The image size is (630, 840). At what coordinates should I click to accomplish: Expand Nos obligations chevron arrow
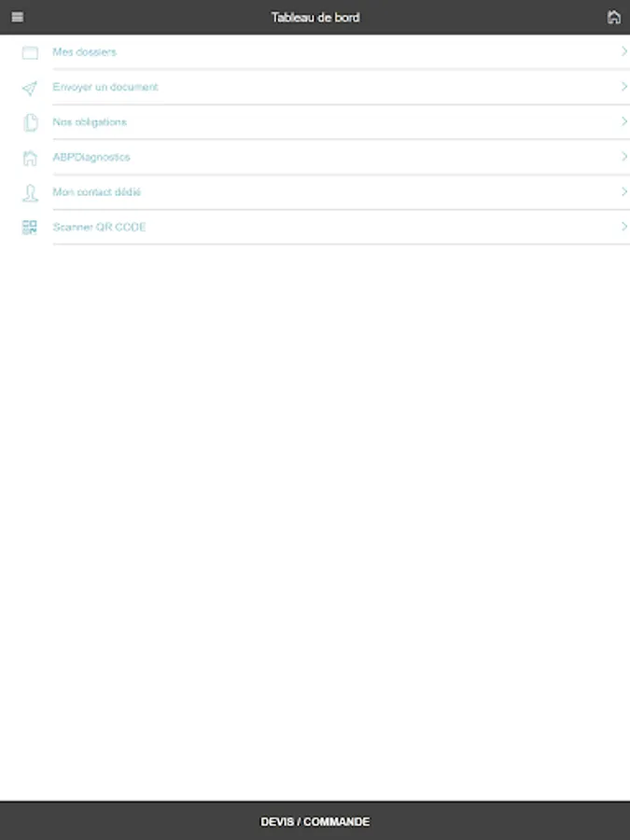(x=624, y=121)
